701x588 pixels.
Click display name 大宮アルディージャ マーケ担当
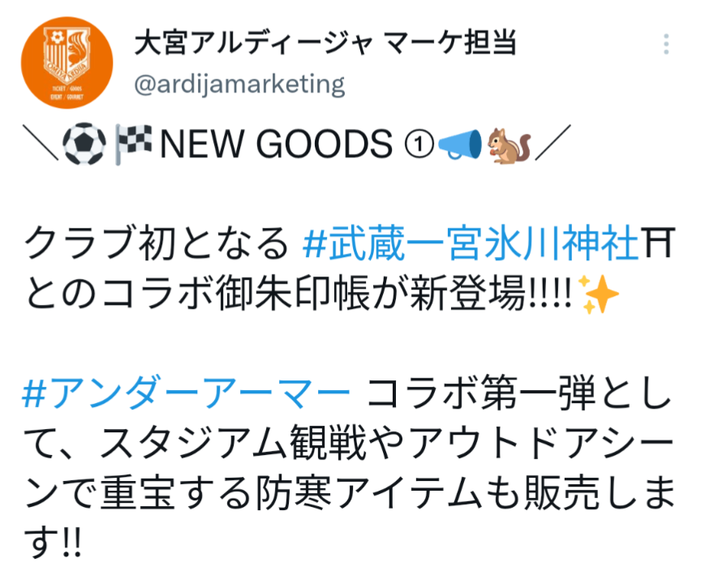325,43
